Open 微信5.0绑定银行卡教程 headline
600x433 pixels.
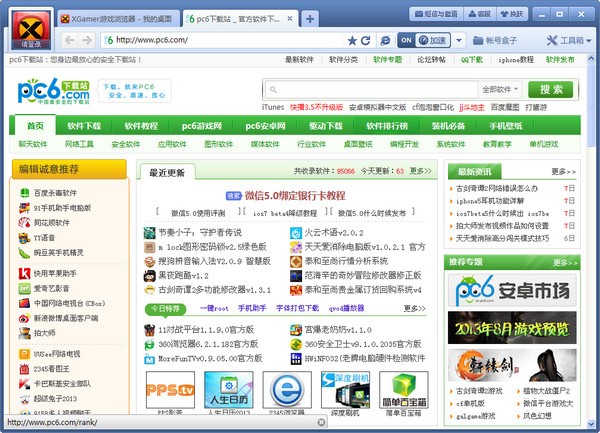click(295, 196)
